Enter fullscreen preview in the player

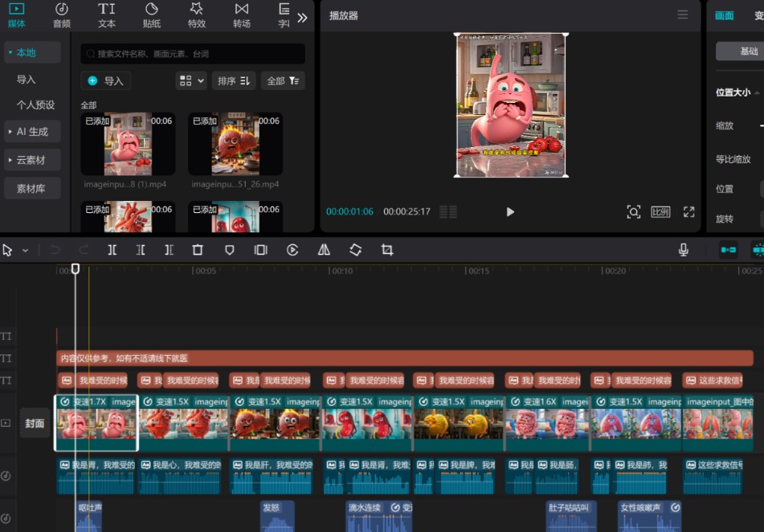tap(688, 212)
